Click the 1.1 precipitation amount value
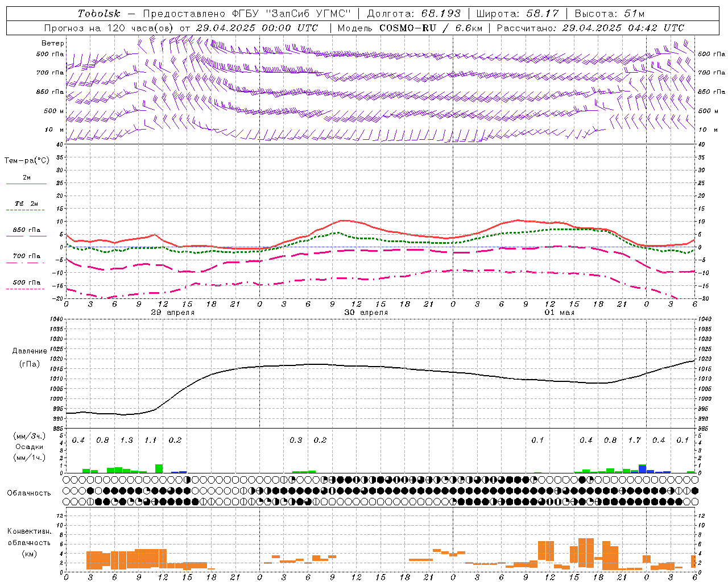728x582 pixels. pyautogui.click(x=150, y=440)
